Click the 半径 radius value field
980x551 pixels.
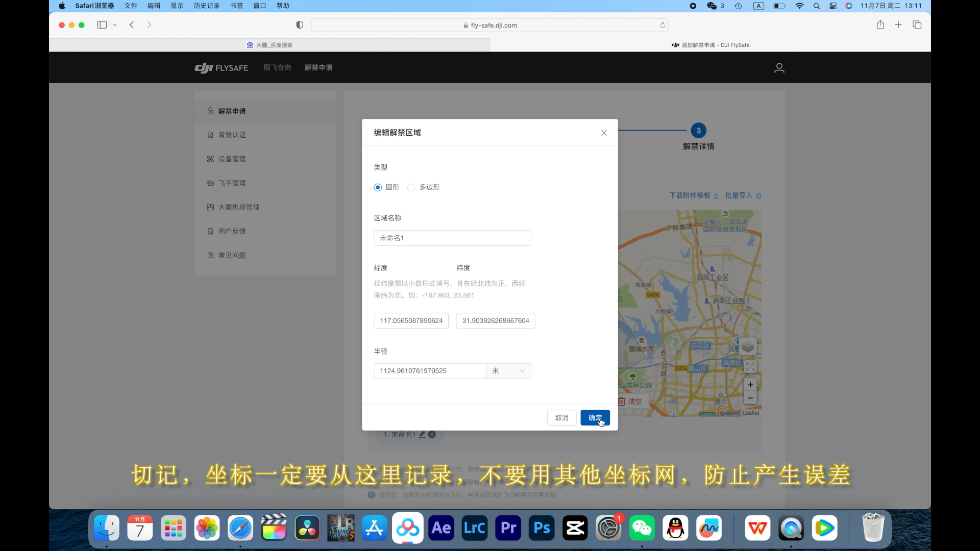point(430,371)
